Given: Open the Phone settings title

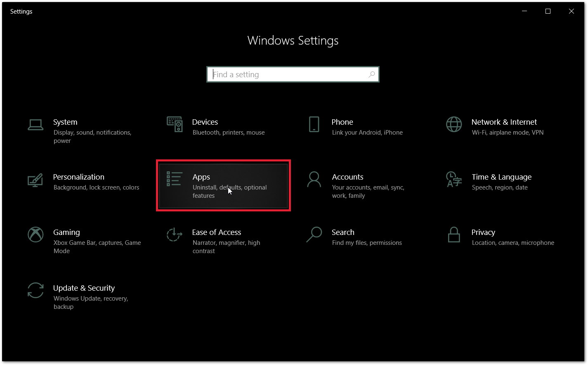Looking at the screenshot, I should 342,122.
